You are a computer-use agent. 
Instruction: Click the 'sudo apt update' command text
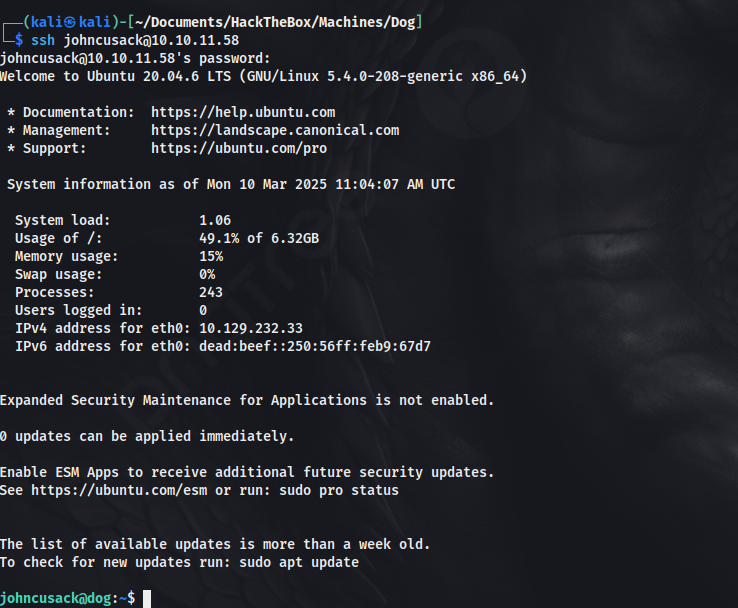[299, 562]
